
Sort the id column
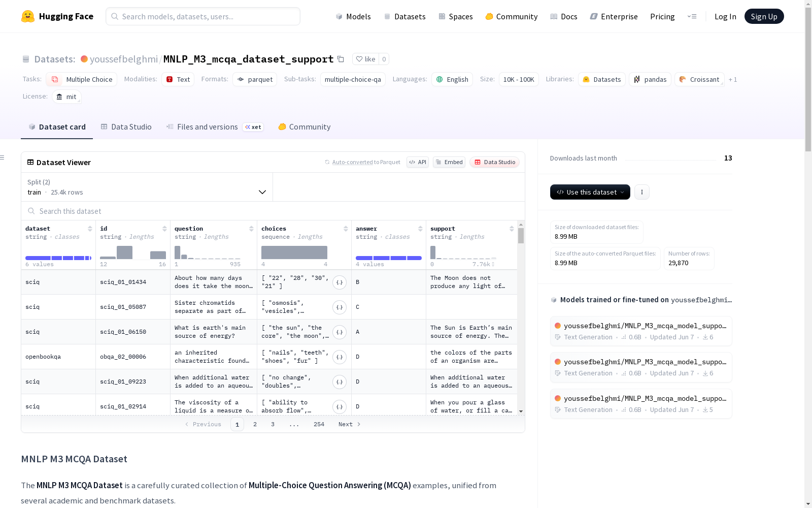pyautogui.click(x=164, y=229)
